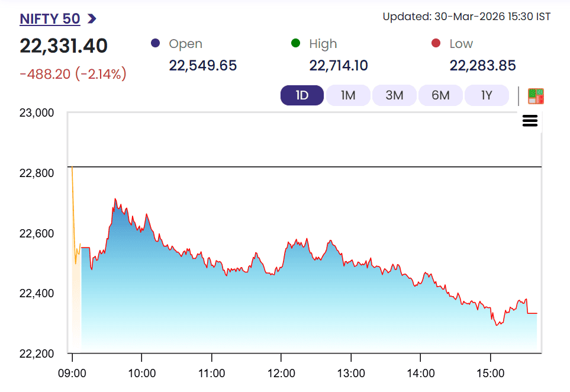
Task: Click the market heatmap icon
Action: tap(534, 95)
